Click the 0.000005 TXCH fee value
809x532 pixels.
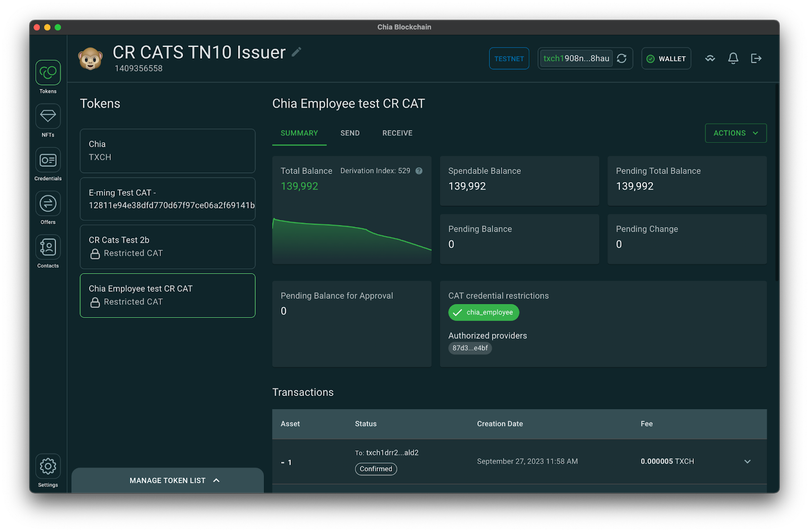(x=667, y=461)
